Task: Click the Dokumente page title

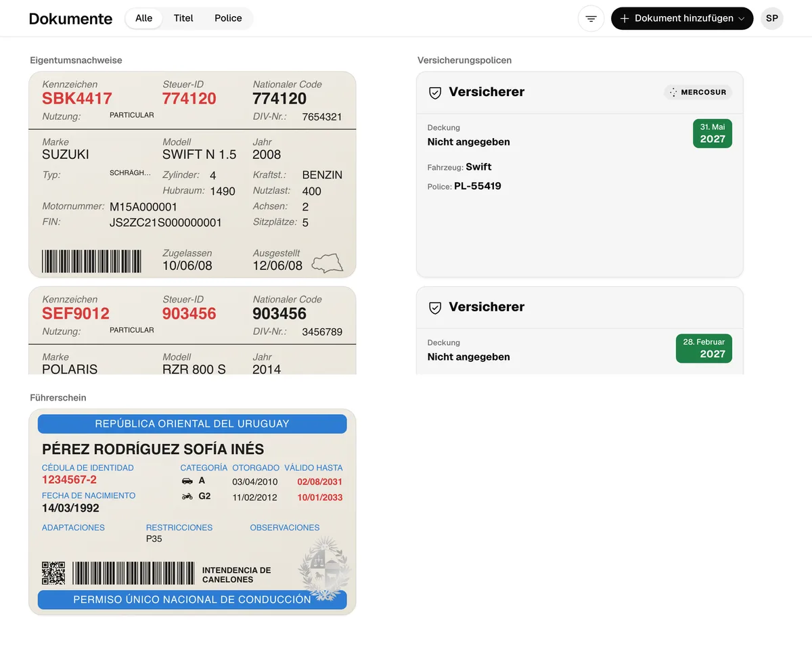Action: [70, 19]
